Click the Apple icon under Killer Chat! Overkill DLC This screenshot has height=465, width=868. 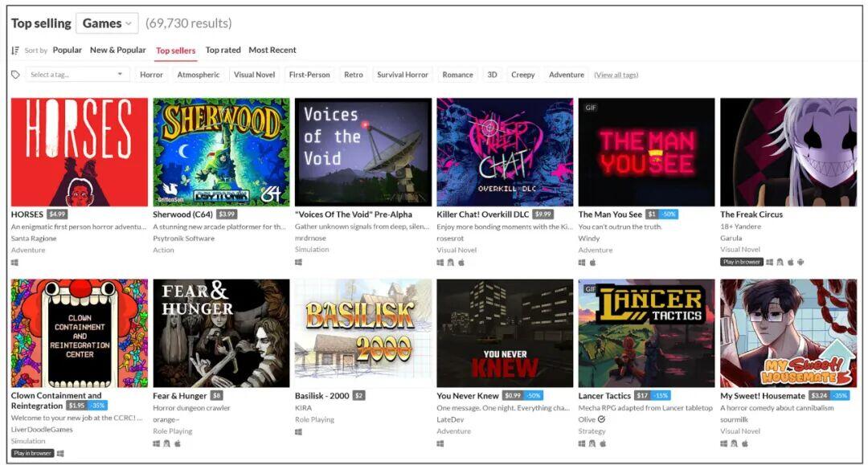[x=461, y=263]
